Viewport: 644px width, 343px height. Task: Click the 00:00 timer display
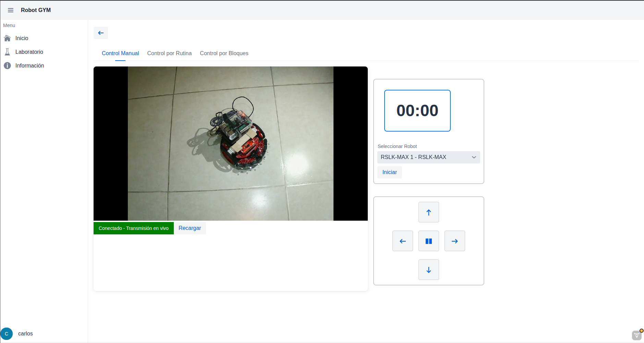coord(417,111)
